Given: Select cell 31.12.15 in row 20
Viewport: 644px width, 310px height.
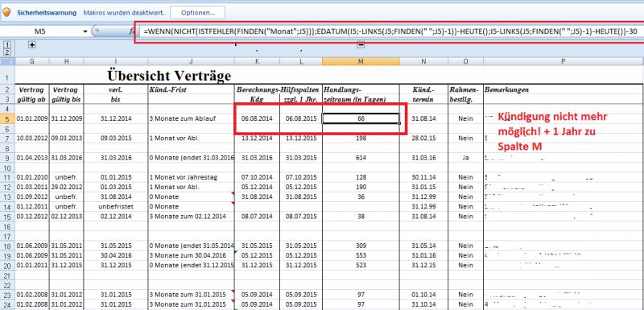Looking at the screenshot, I should [x=423, y=265].
